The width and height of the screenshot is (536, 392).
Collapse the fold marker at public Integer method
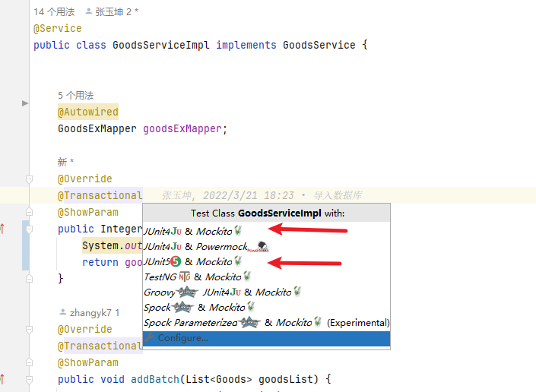coord(30,229)
